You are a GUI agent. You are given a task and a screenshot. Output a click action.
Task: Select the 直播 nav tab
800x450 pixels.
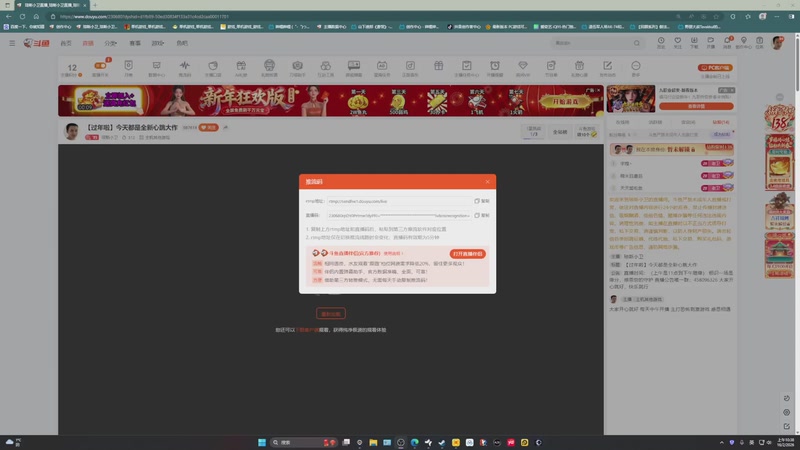click(88, 43)
